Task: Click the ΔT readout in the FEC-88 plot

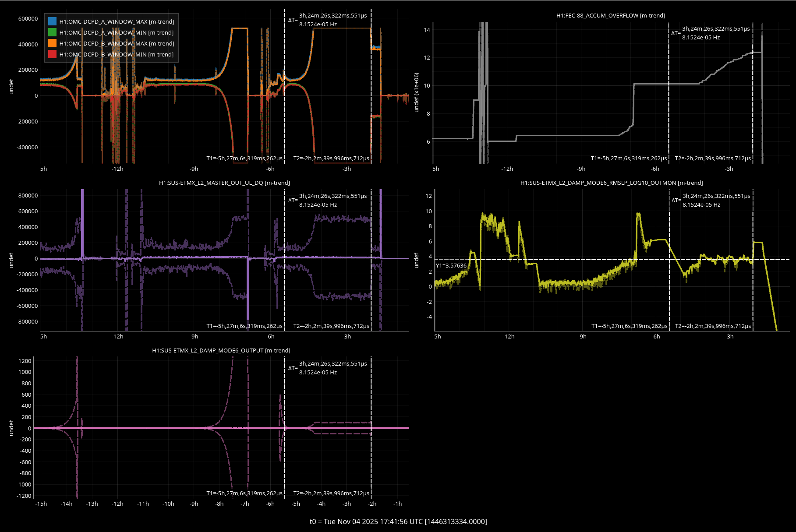Action: (x=710, y=33)
